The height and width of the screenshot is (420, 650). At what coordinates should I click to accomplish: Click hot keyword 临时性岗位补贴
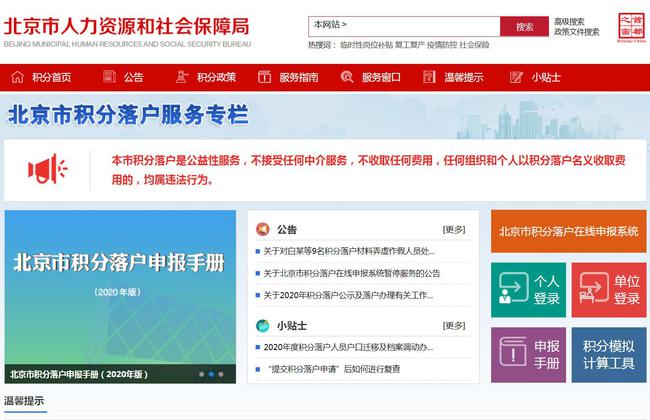tap(366, 45)
